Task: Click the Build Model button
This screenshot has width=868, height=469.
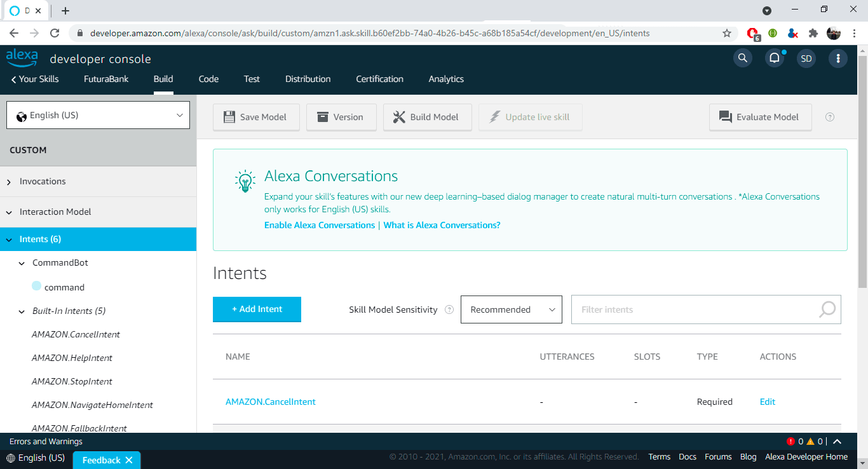Action: tap(427, 117)
